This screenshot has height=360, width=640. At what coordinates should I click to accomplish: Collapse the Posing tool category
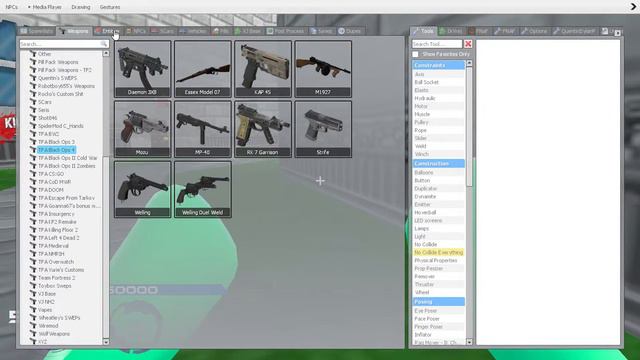[438, 302]
